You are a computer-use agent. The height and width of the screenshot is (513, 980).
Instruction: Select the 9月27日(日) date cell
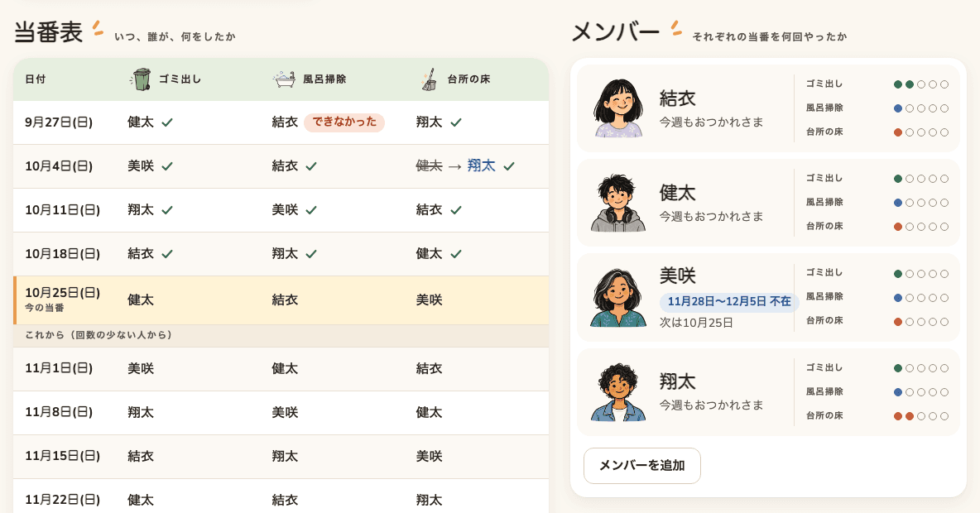click(59, 122)
